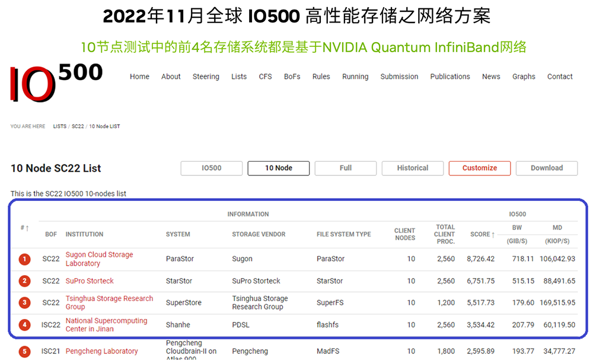Click the BOF column header

(51, 234)
